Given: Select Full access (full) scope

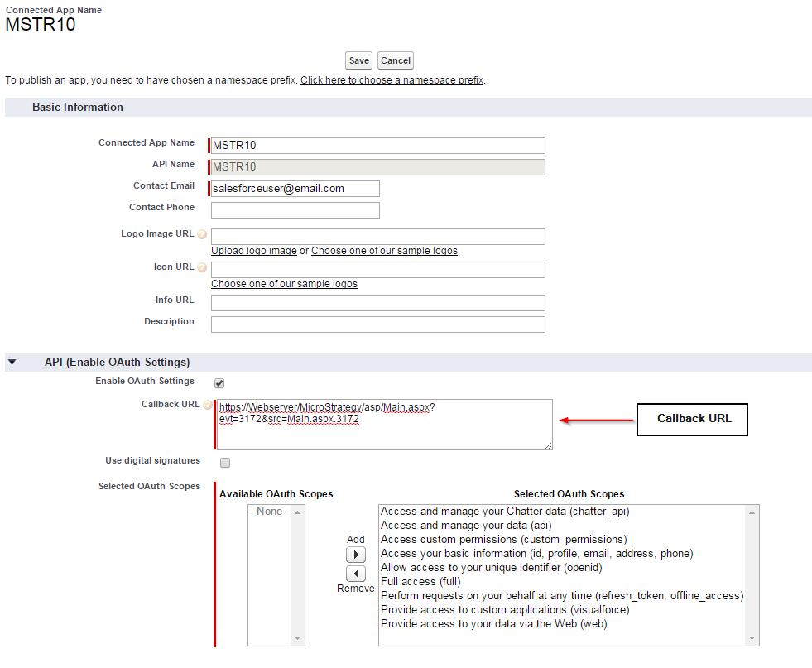Looking at the screenshot, I should tap(420, 582).
